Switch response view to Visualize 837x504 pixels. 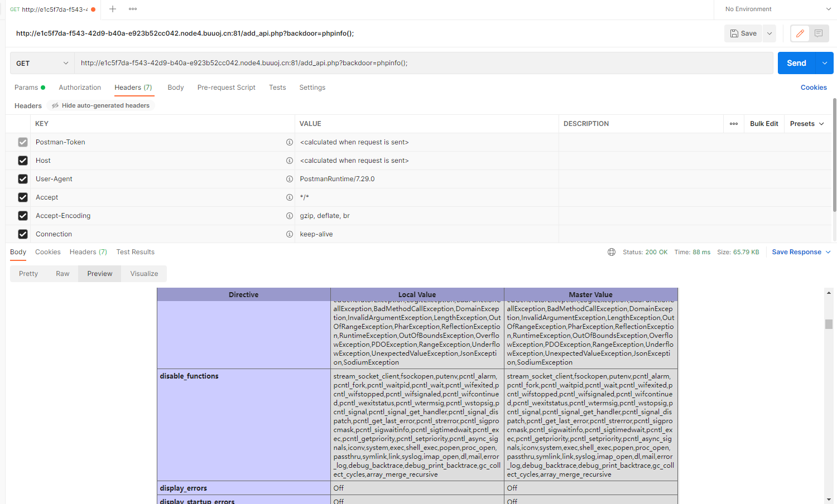[144, 274]
